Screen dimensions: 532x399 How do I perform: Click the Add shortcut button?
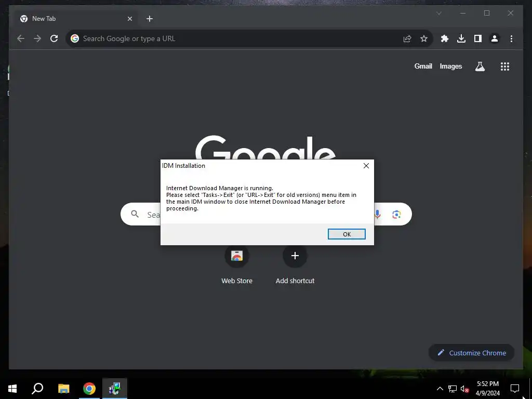(x=295, y=265)
